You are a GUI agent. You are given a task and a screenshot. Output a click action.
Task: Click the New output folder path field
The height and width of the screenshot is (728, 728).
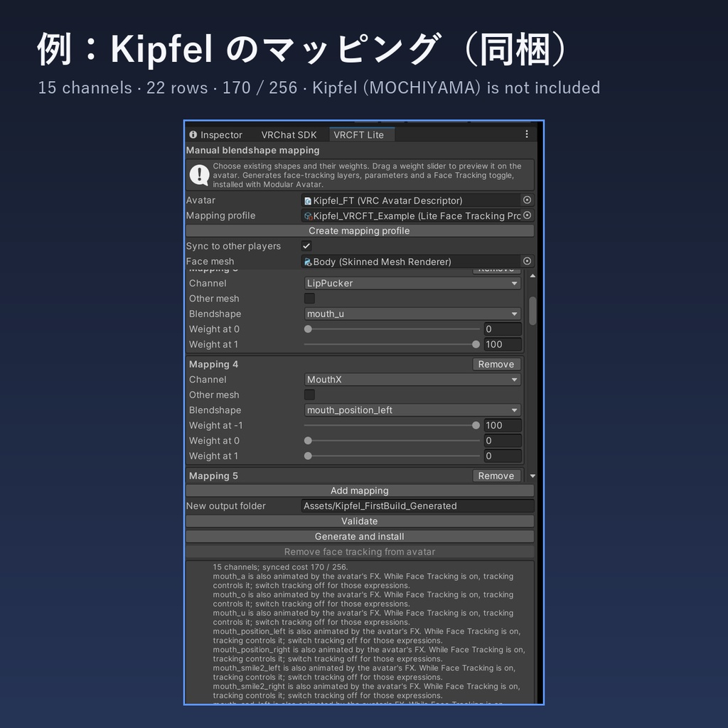[417, 506]
